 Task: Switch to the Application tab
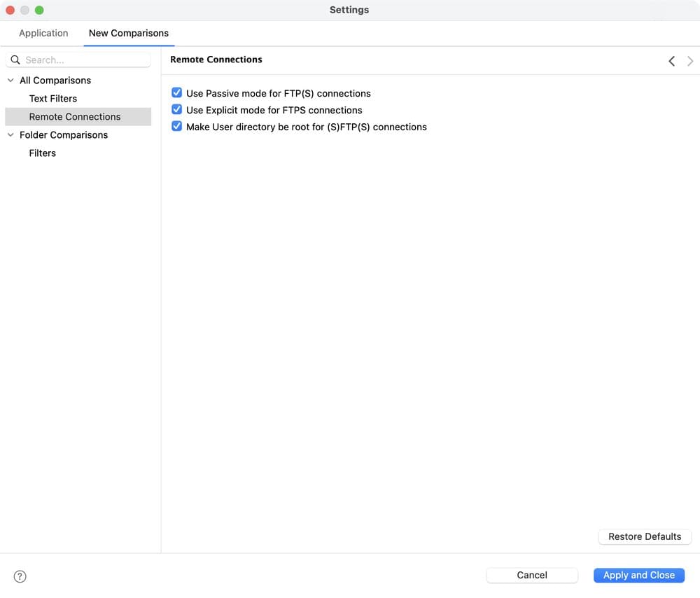(43, 33)
